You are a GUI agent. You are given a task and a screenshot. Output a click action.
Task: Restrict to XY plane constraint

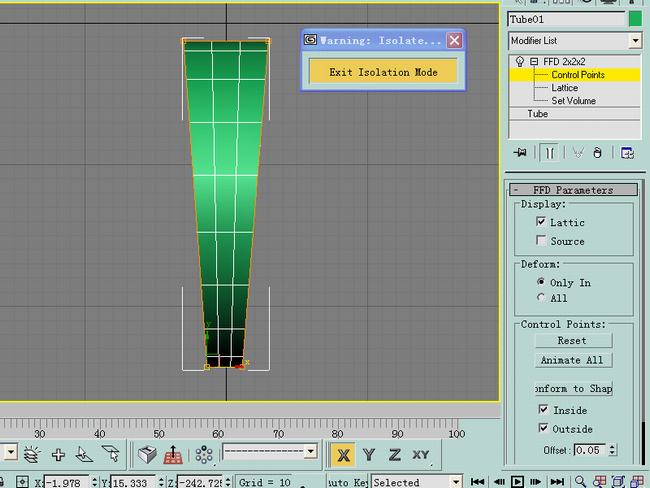(421, 455)
